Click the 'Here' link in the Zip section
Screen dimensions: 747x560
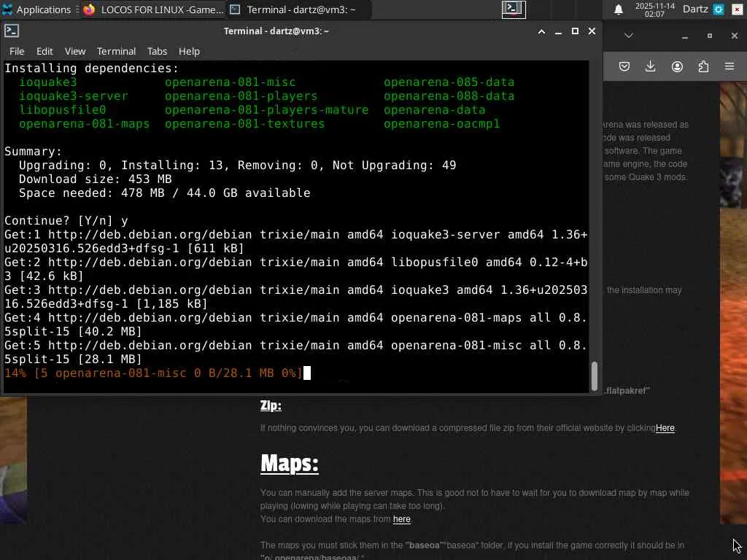[665, 428]
